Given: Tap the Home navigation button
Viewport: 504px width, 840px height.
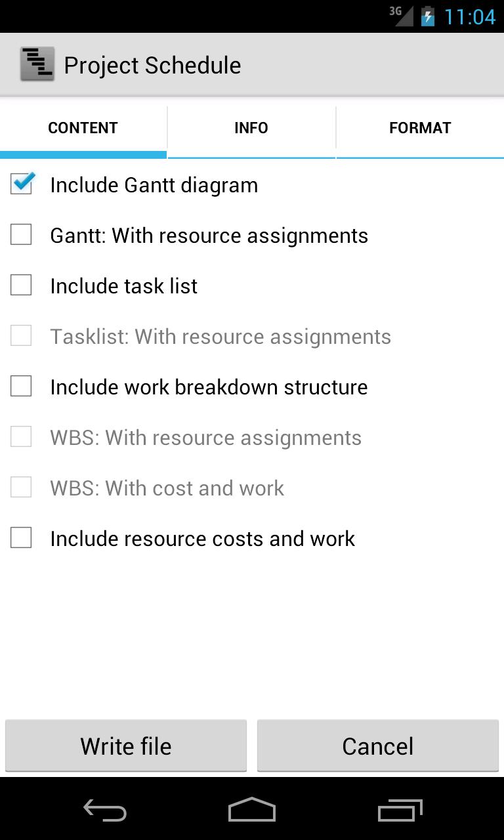Looking at the screenshot, I should click(252, 810).
